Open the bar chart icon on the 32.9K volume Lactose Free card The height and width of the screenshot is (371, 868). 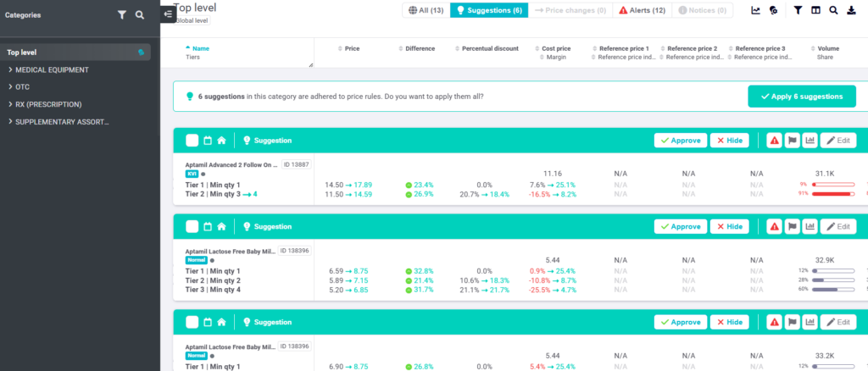(x=810, y=227)
